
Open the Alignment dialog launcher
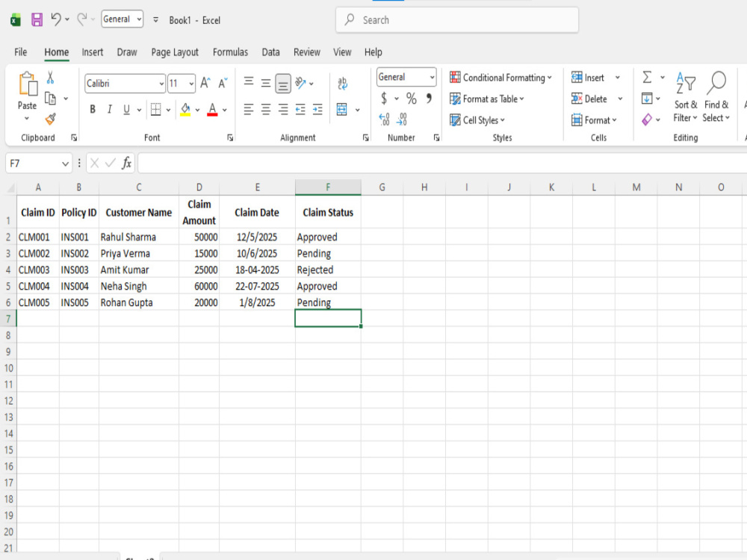point(365,137)
